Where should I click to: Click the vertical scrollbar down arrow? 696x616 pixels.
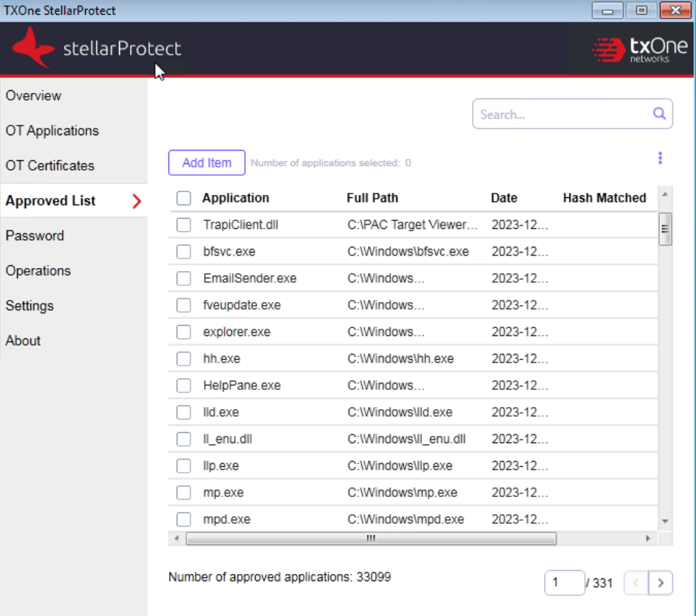(x=665, y=521)
